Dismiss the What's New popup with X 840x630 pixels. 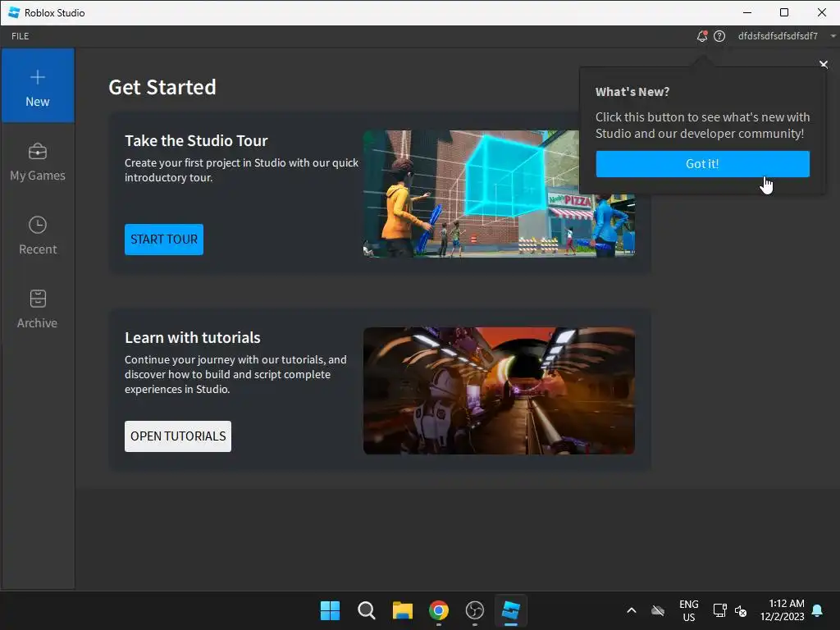tap(824, 64)
